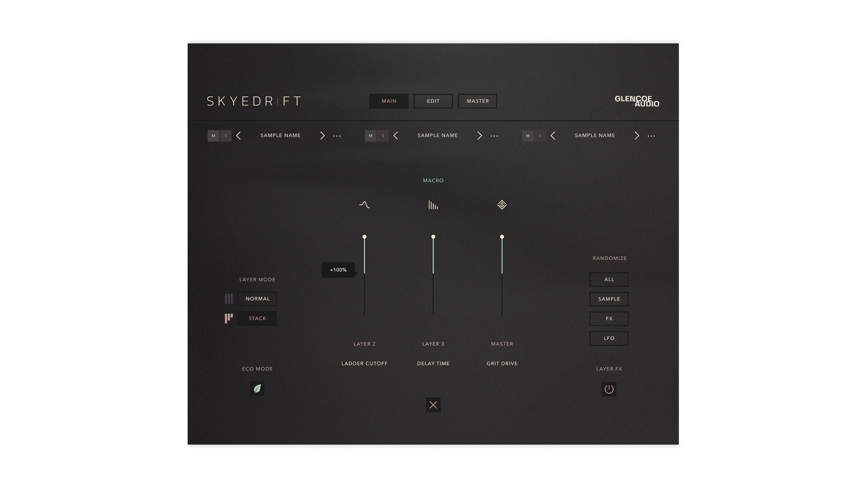The height and width of the screenshot is (488, 868).
Task: Click the Glencoe Audio logo
Action: (x=637, y=101)
